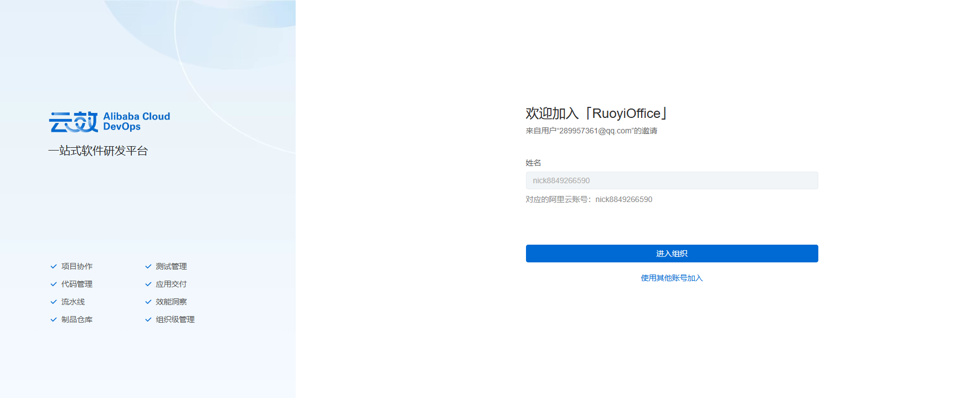Viewport: 980px width, 398px height.
Task: Click the checkmark beside 应用交付
Action: [148, 284]
